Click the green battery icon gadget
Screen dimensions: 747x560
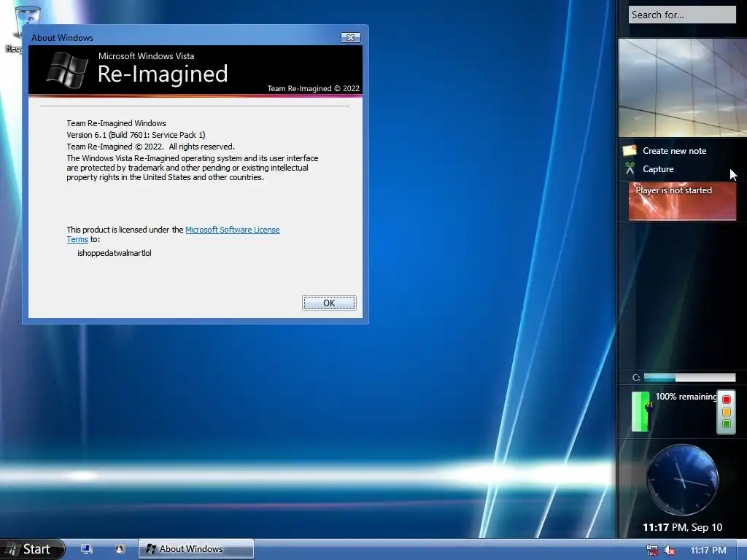(640, 411)
